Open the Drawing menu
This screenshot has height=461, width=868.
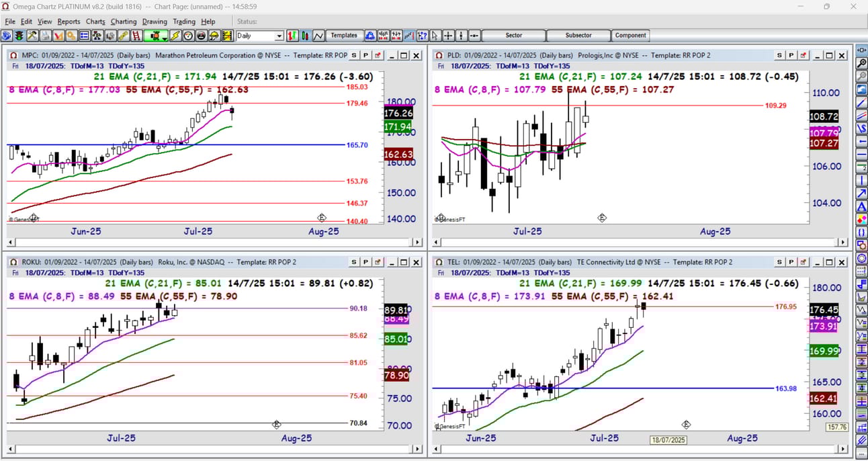click(x=155, y=22)
